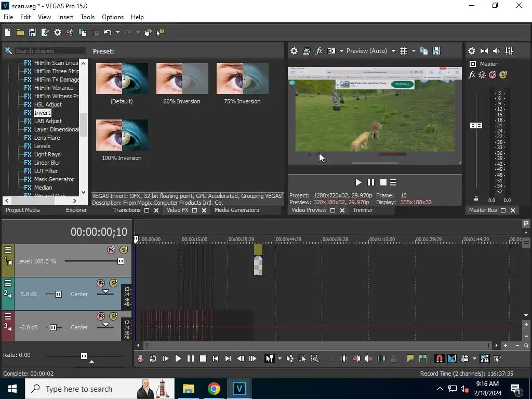
Task: Open Master bus FX icon
Action: [x=472, y=75]
